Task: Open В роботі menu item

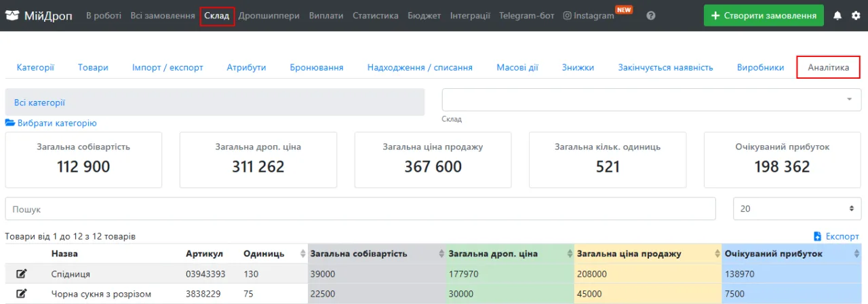Action: pos(104,16)
